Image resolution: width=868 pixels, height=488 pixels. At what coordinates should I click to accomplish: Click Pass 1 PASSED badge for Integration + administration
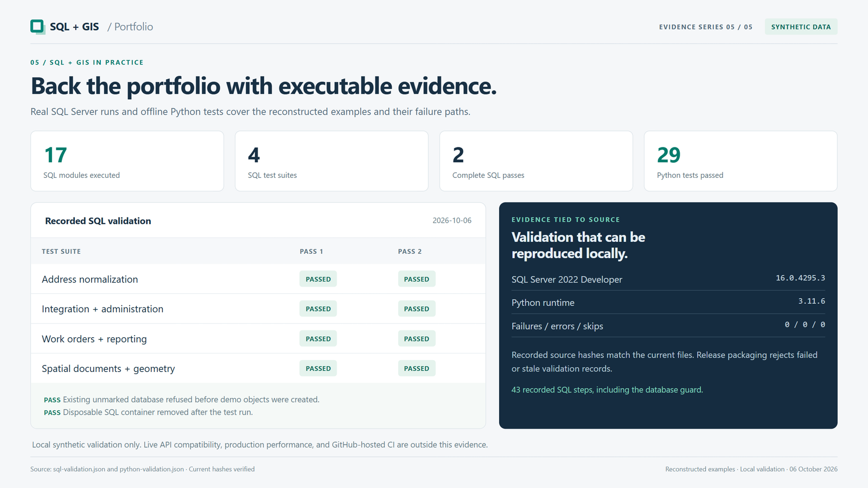(318, 309)
